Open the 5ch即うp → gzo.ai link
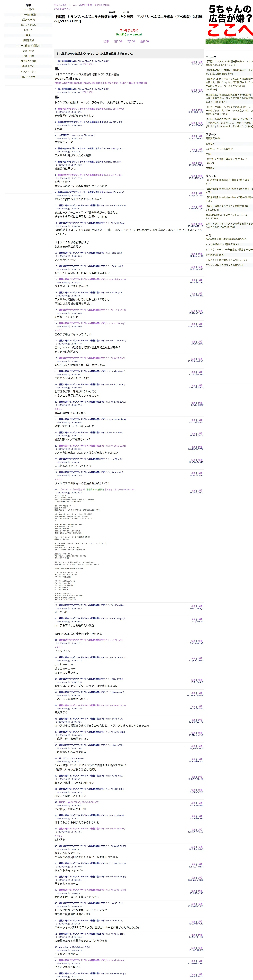The image size is (253, 980). [x=129, y=35]
